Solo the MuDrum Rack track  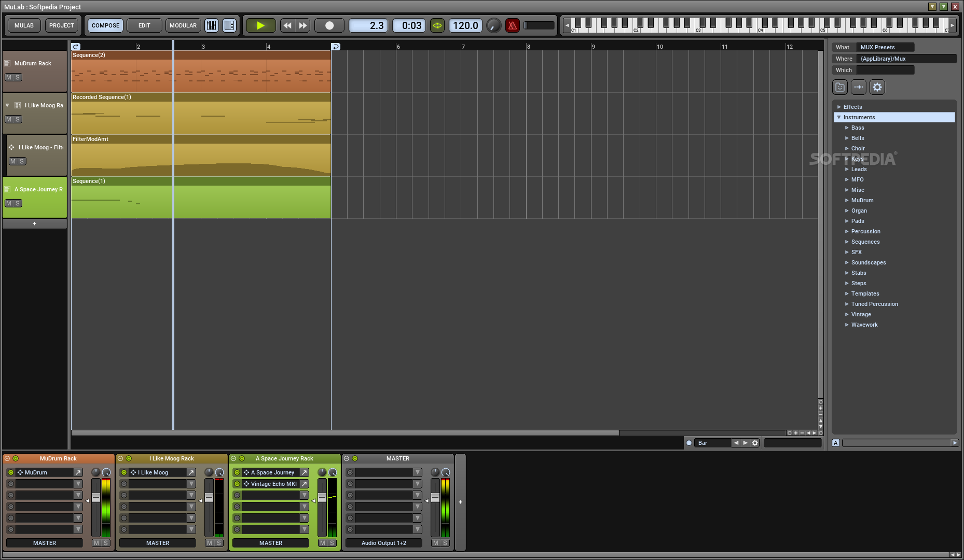click(18, 77)
